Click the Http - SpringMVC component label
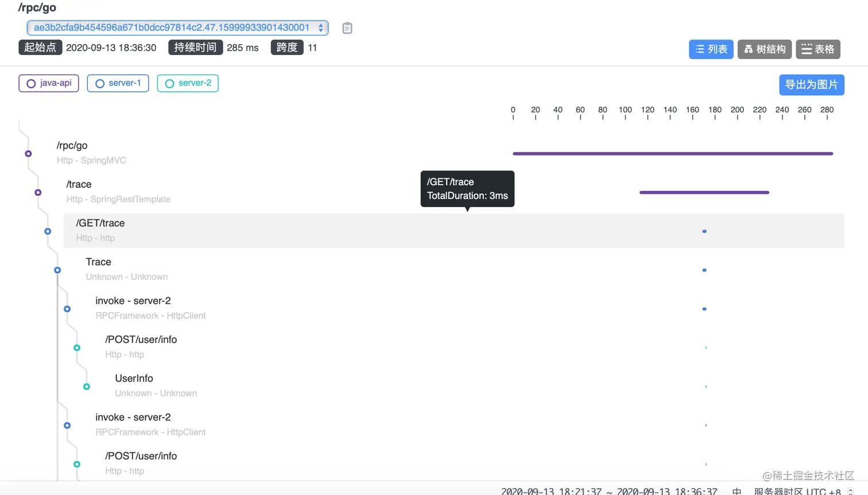The height and width of the screenshot is (495, 868). pos(91,161)
